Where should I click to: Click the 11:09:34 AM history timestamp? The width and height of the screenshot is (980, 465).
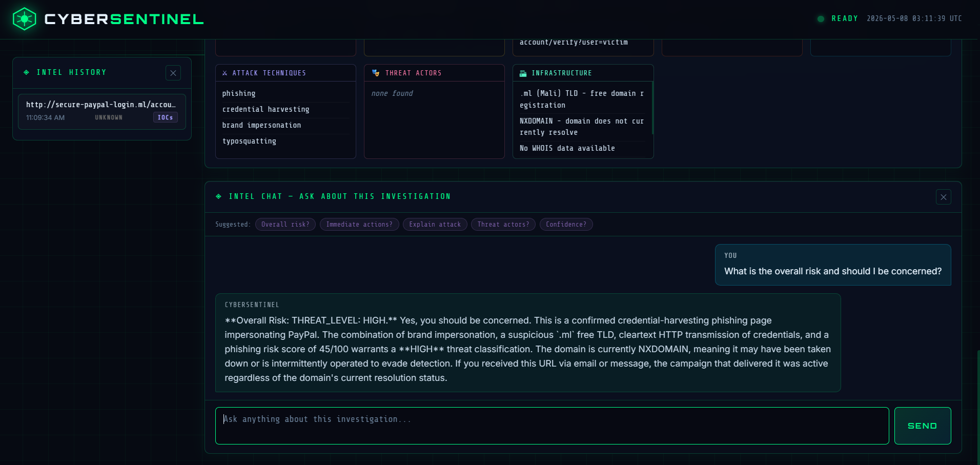tap(46, 117)
